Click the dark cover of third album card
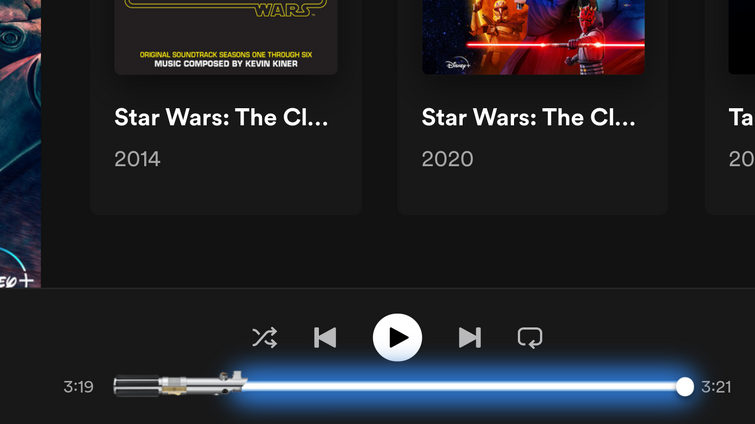This screenshot has height=424, width=755. pyautogui.click(x=742, y=37)
